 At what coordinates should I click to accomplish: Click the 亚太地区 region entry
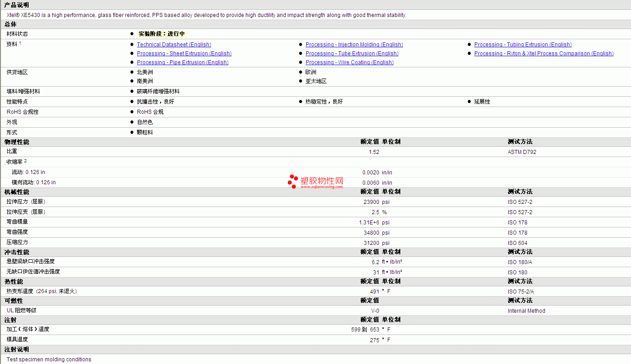click(x=316, y=81)
